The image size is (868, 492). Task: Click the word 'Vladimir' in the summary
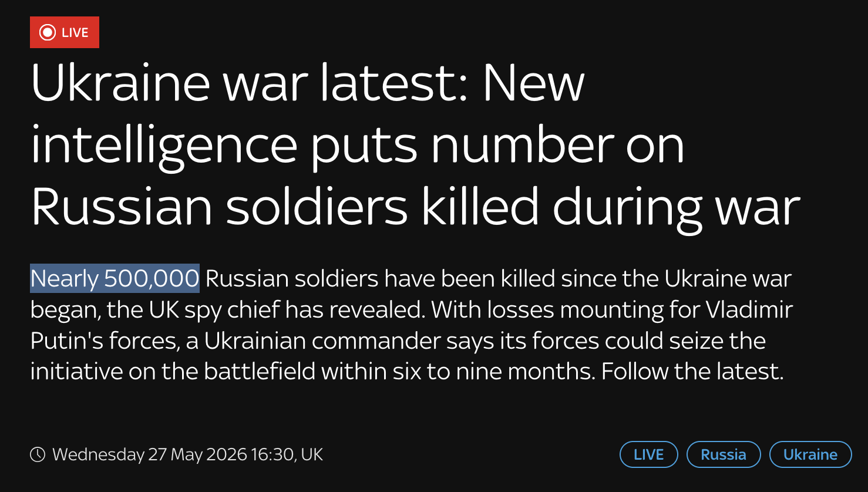point(749,309)
